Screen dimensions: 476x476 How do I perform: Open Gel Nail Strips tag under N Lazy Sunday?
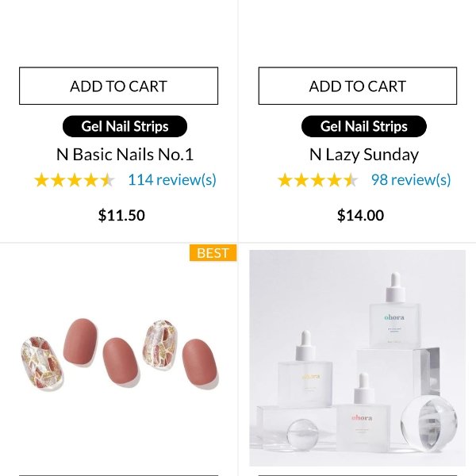(364, 126)
